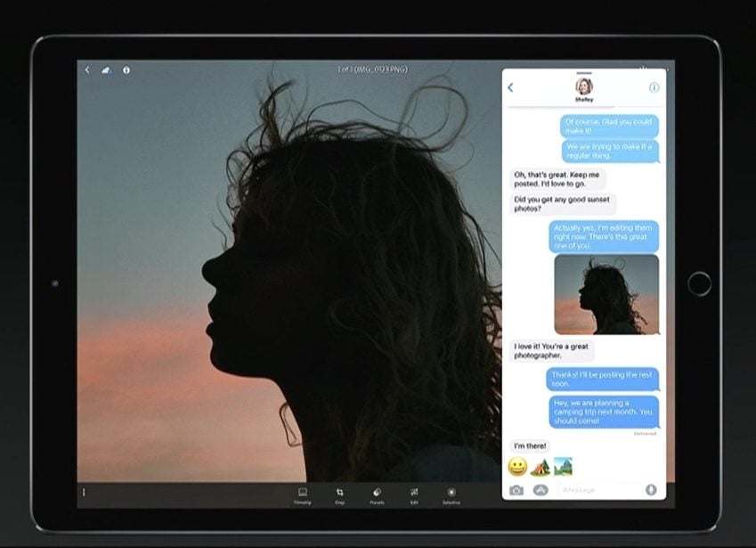This screenshot has height=548, width=756.
Task: Click the cloud sync status icon
Action: [106, 70]
